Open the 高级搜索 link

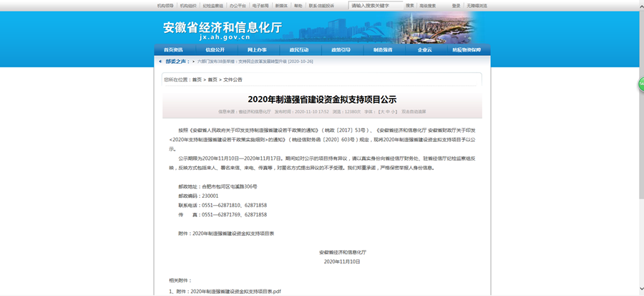pos(428,5)
